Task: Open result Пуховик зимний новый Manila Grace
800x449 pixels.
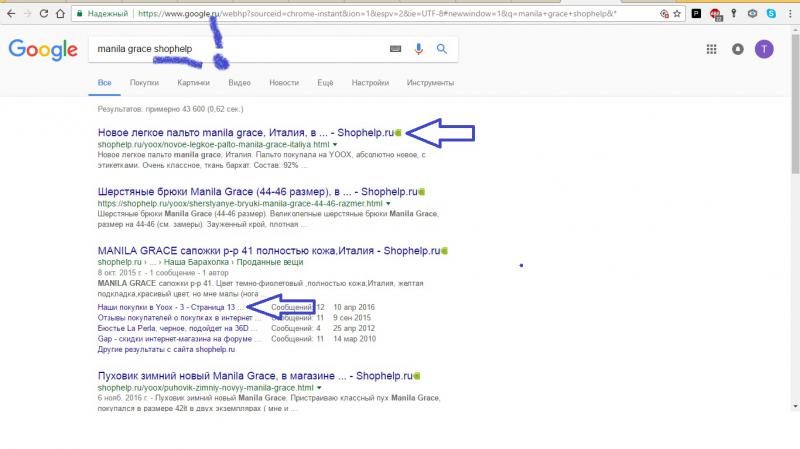Action: [x=255, y=376]
